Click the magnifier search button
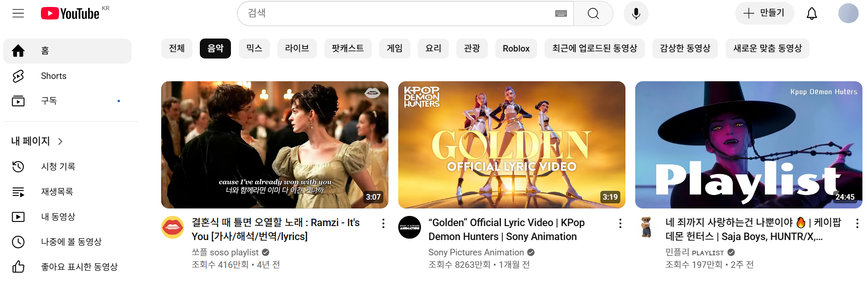 pyautogui.click(x=593, y=13)
